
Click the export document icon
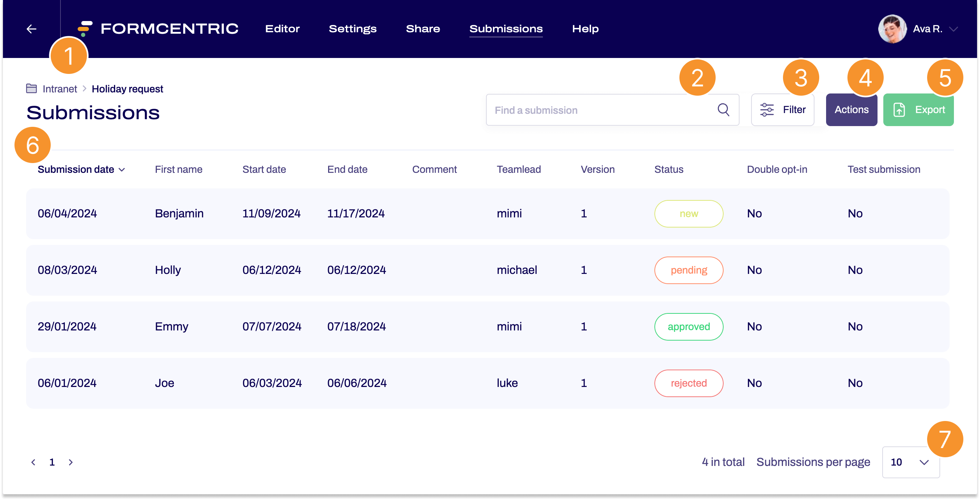899,110
